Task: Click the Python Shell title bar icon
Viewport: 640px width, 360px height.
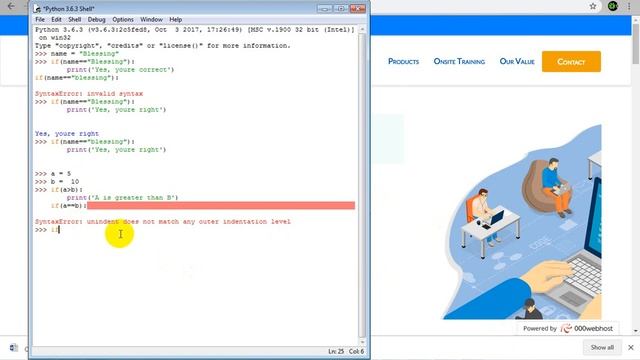Action: pos(37,9)
